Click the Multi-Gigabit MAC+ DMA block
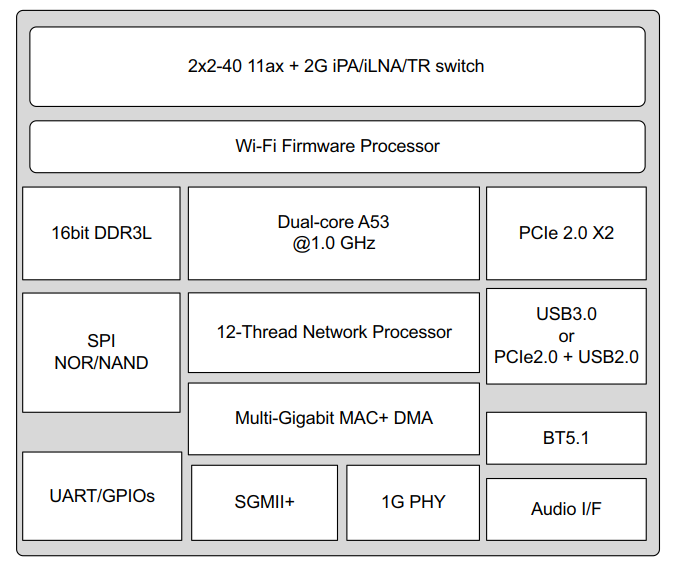 pyautogui.click(x=334, y=418)
